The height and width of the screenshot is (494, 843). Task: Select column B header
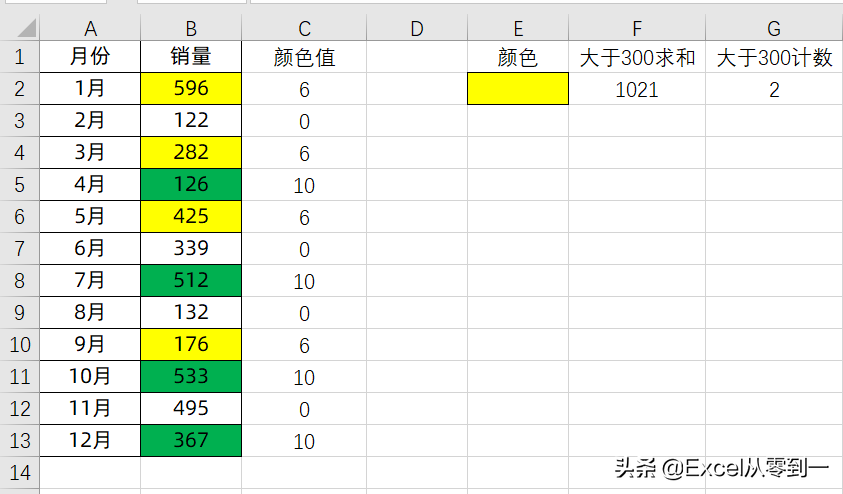pos(191,28)
